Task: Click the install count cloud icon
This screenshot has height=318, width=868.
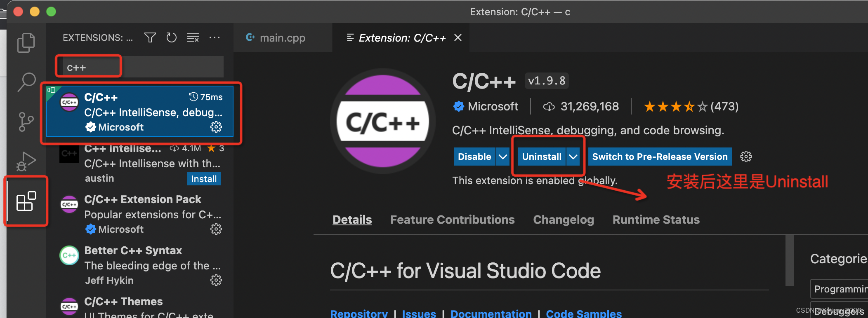Action: point(549,107)
